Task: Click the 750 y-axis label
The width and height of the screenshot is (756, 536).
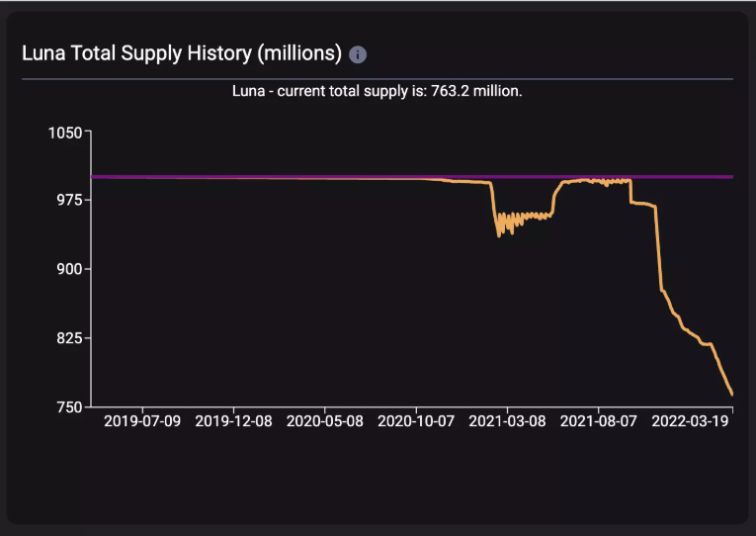Action: coord(69,407)
